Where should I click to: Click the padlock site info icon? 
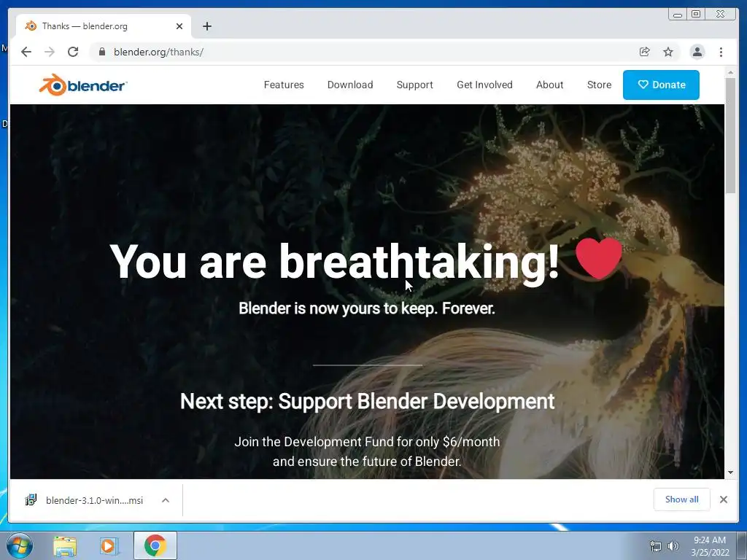pyautogui.click(x=101, y=52)
